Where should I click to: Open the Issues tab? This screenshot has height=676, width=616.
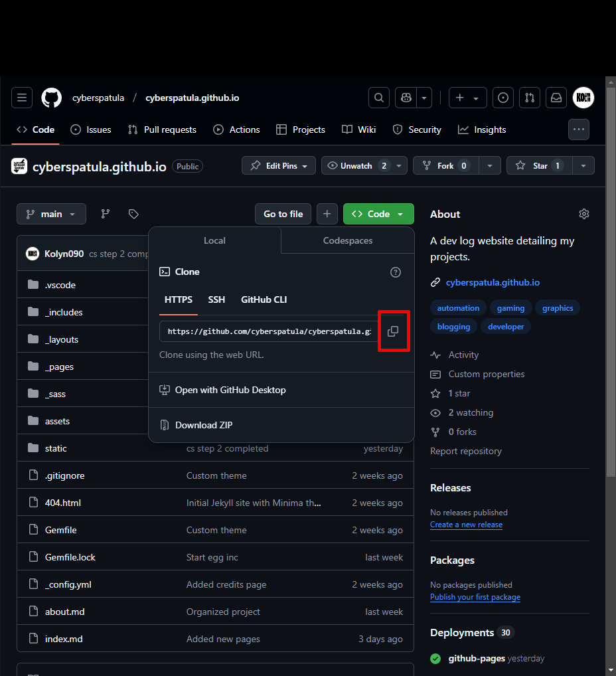click(90, 129)
